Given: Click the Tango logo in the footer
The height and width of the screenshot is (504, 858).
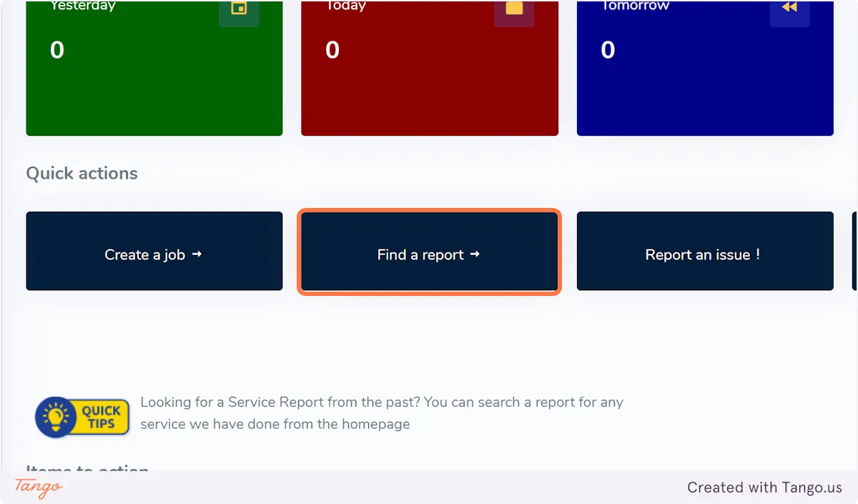Looking at the screenshot, I should point(39,488).
